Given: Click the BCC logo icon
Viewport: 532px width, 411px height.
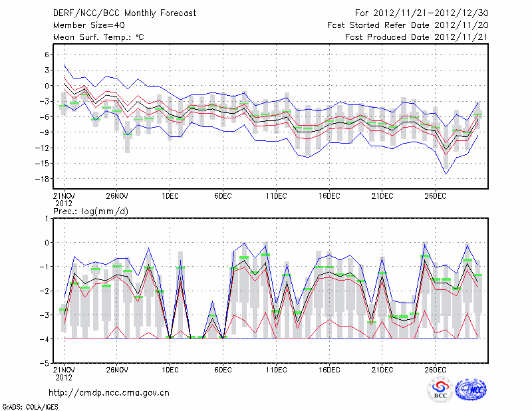Looking at the screenshot, I should [x=440, y=390].
